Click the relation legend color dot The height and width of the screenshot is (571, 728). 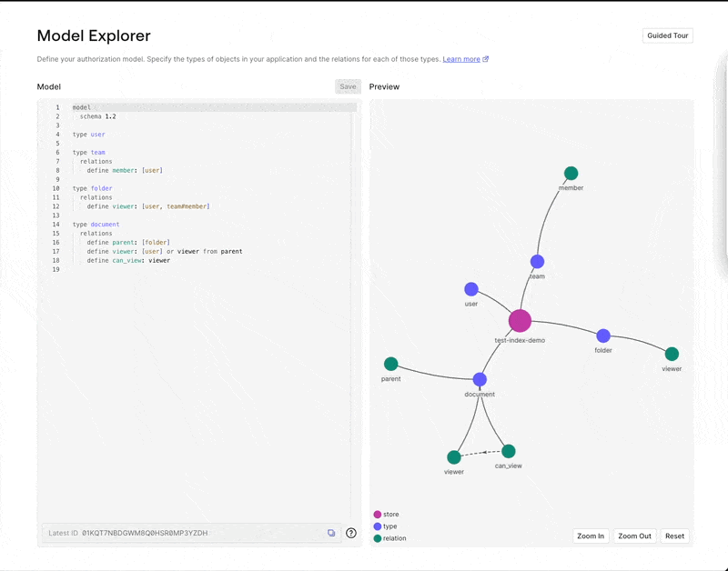[x=378, y=538]
